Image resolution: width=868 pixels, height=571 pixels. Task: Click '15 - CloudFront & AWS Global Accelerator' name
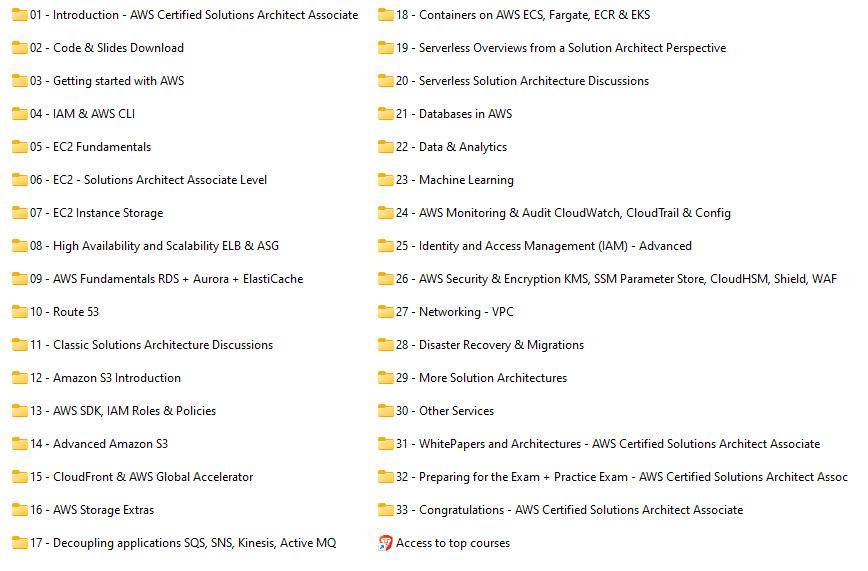[141, 477]
